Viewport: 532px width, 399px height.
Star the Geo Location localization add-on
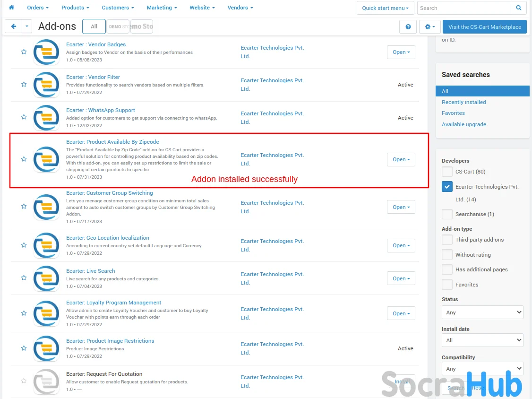click(24, 245)
